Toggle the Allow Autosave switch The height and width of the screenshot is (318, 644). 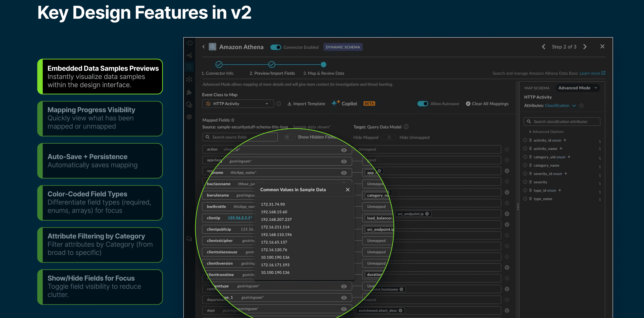click(423, 103)
